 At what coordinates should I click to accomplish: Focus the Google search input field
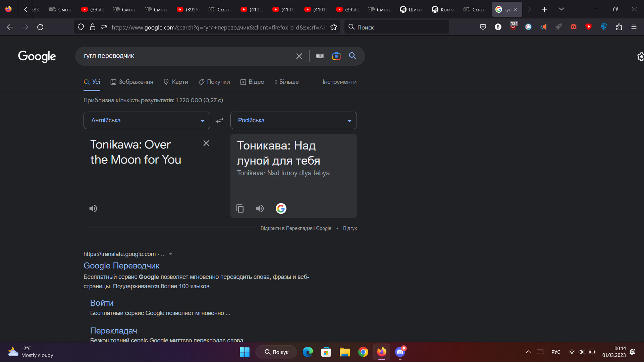click(188, 56)
